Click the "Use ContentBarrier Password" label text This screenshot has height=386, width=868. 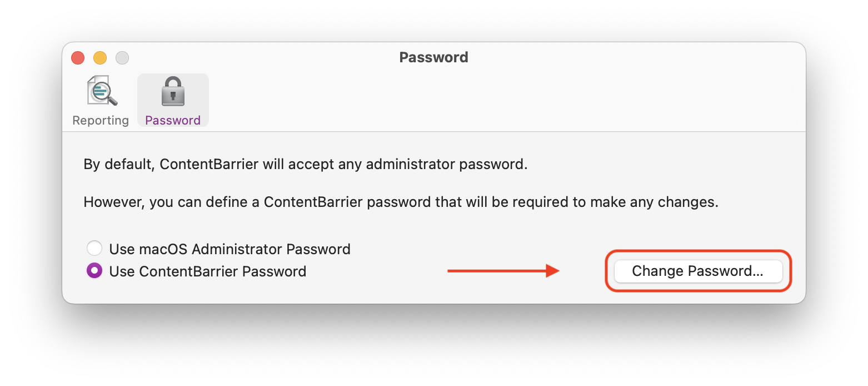[208, 271]
